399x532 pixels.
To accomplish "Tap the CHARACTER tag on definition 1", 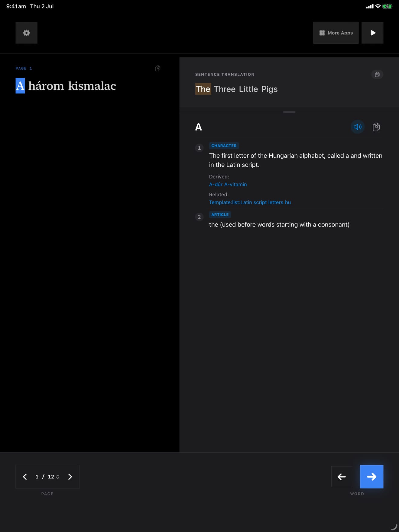I will click(224, 146).
